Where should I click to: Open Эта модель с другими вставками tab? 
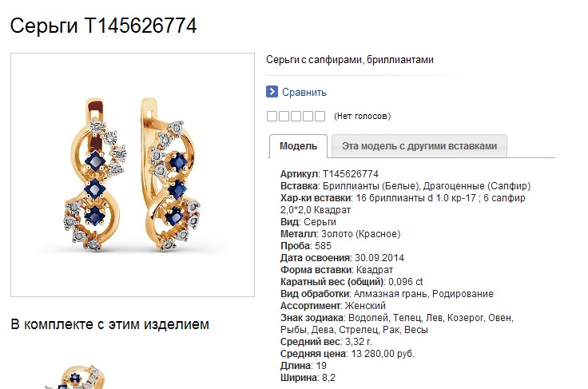pyautogui.click(x=419, y=146)
